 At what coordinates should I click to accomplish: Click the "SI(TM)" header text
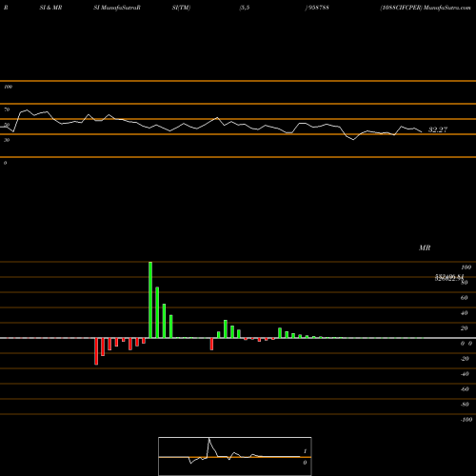tap(181, 8)
